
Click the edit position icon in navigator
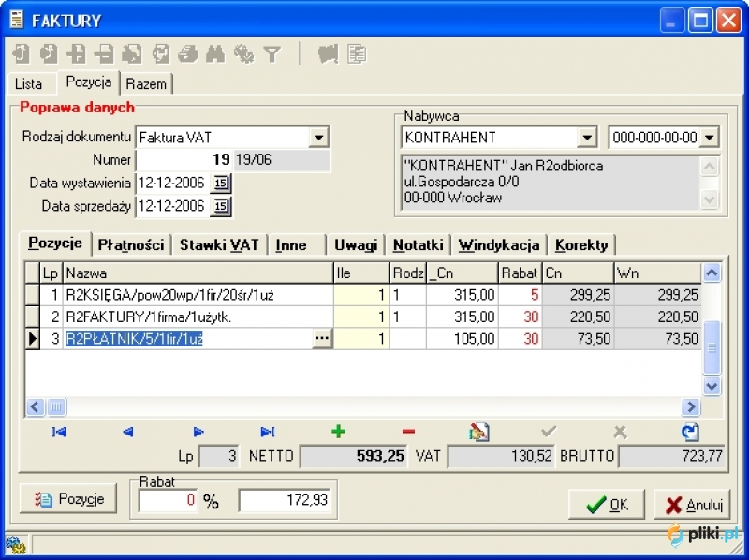pos(479,432)
